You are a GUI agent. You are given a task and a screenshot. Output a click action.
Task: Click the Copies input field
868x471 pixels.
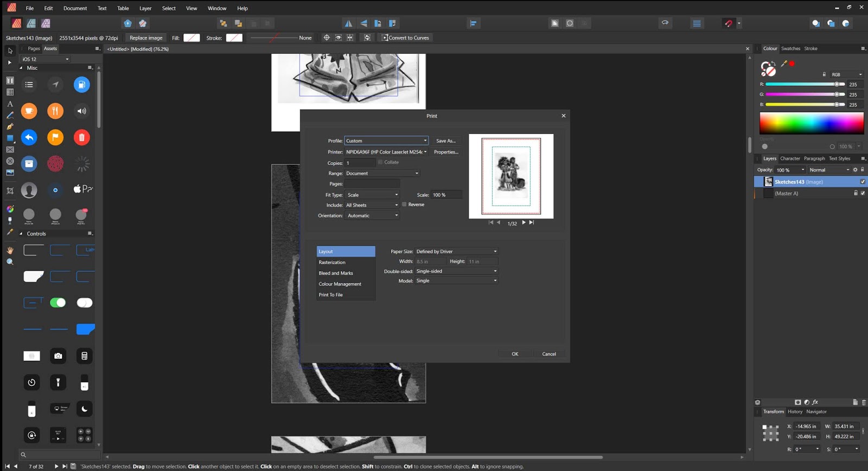[360, 163]
